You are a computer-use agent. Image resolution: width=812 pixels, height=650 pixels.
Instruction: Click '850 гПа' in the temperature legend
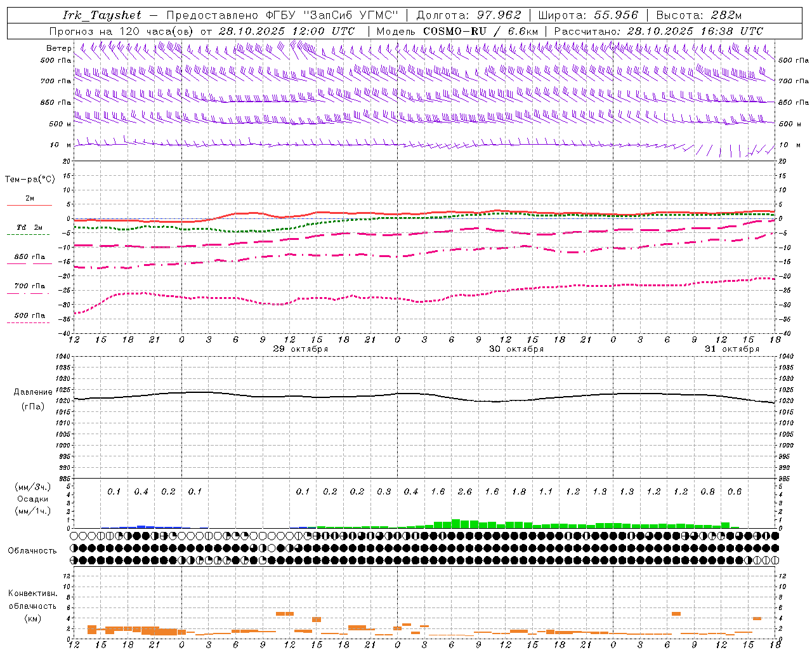(x=30, y=257)
